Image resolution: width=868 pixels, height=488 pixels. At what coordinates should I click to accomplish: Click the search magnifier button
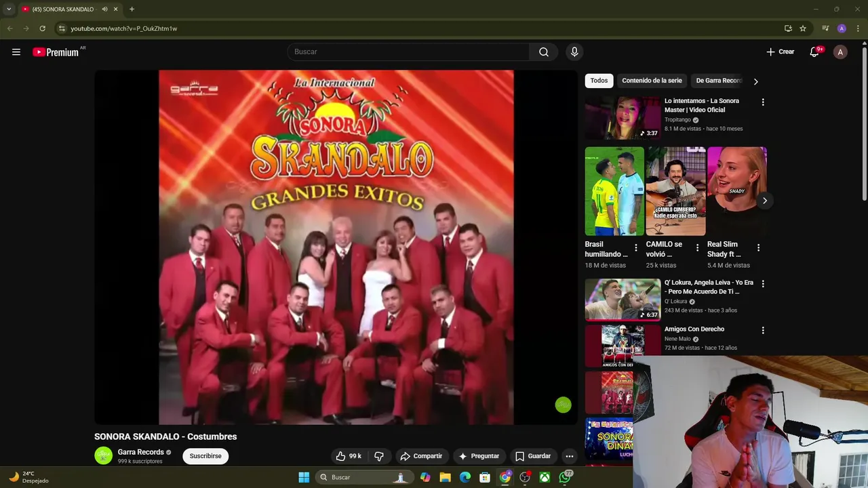(x=544, y=52)
